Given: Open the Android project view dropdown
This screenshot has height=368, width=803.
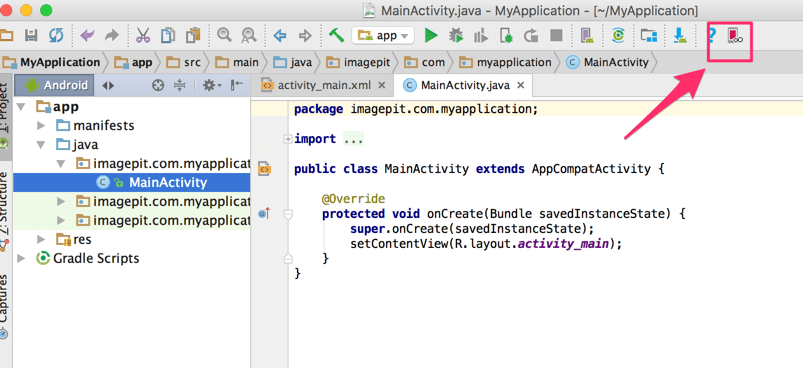Looking at the screenshot, I should click(54, 85).
